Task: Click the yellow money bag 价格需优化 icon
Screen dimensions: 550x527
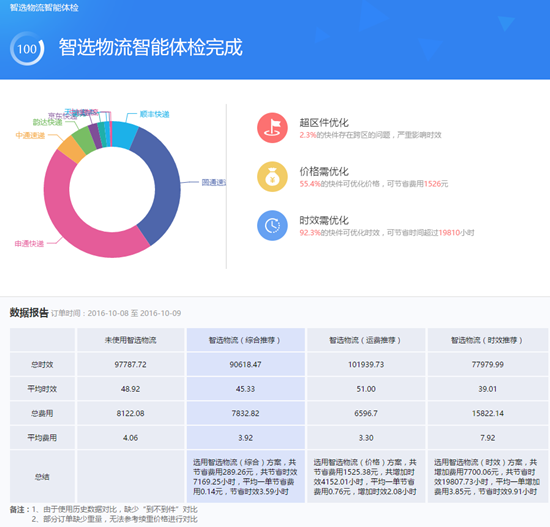Action: point(272,176)
